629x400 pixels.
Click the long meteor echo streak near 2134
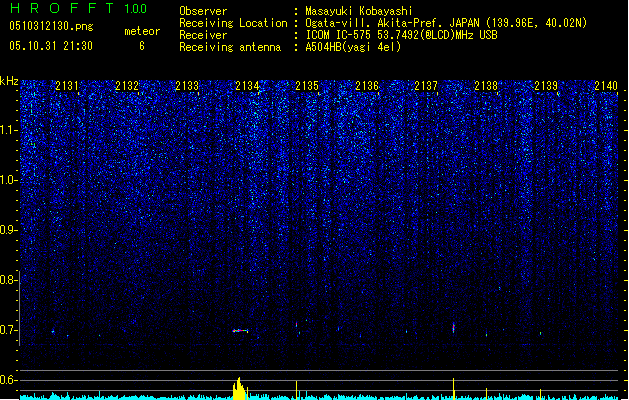(x=241, y=331)
